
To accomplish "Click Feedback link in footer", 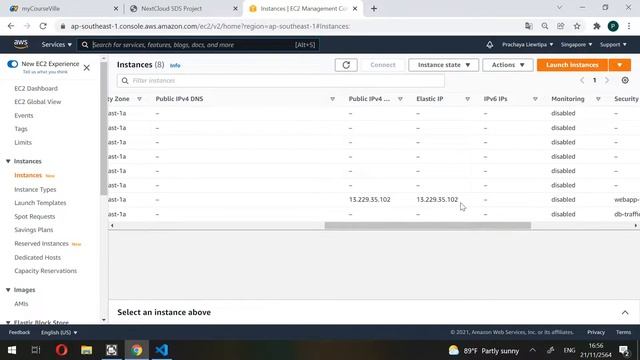I will click(x=19, y=333).
